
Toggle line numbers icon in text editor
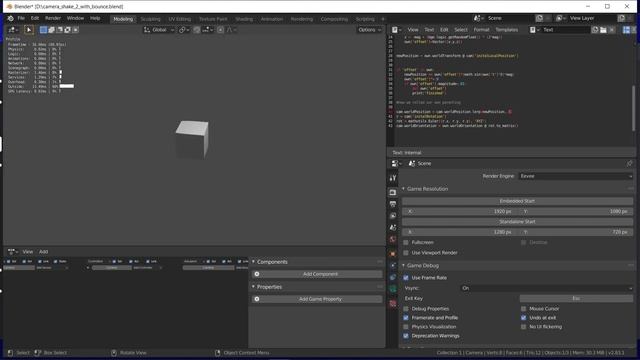[x=626, y=30]
